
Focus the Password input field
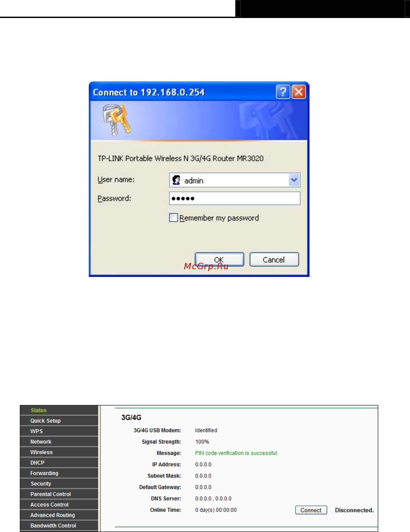(234, 198)
